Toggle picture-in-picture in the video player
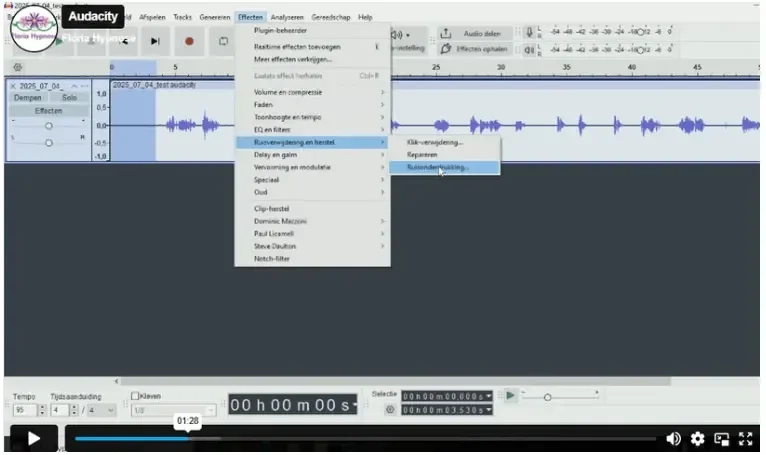 pos(721,438)
